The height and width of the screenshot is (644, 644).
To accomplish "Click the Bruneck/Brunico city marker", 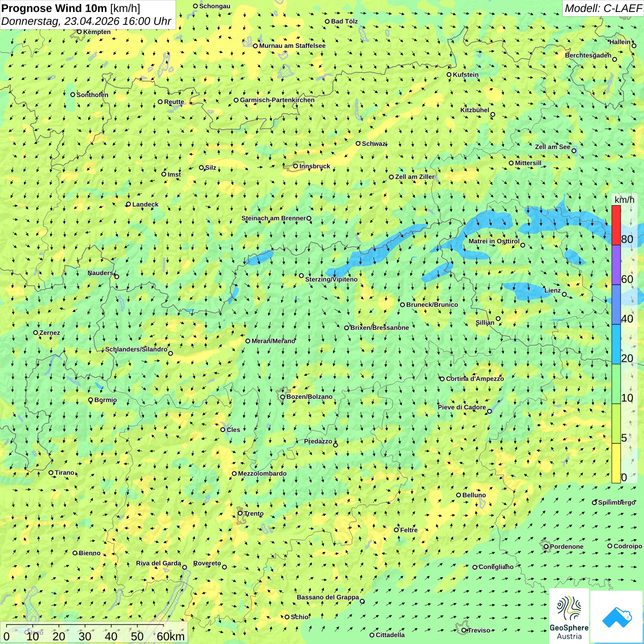I will tap(402, 305).
